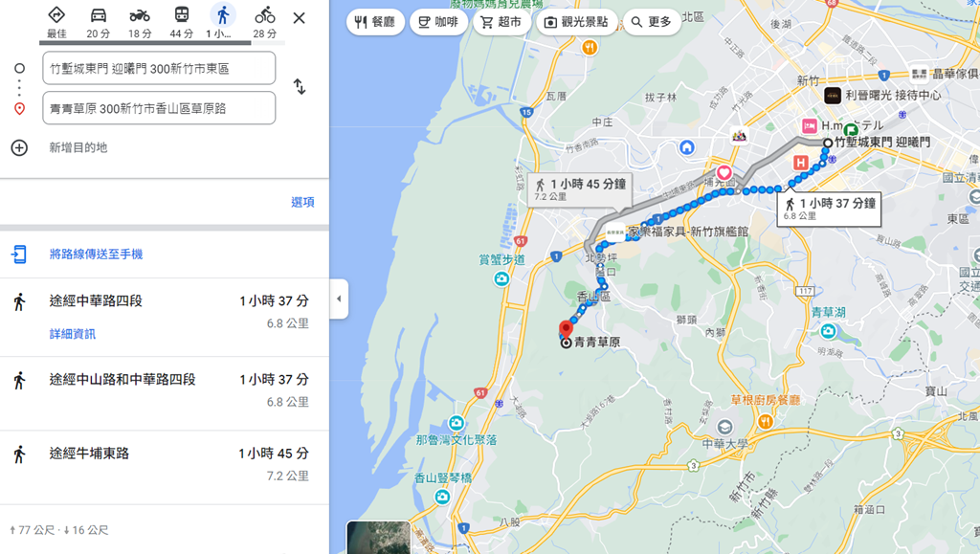980x554 pixels.
Task: Open the 更多 search chip
Action: (x=651, y=22)
